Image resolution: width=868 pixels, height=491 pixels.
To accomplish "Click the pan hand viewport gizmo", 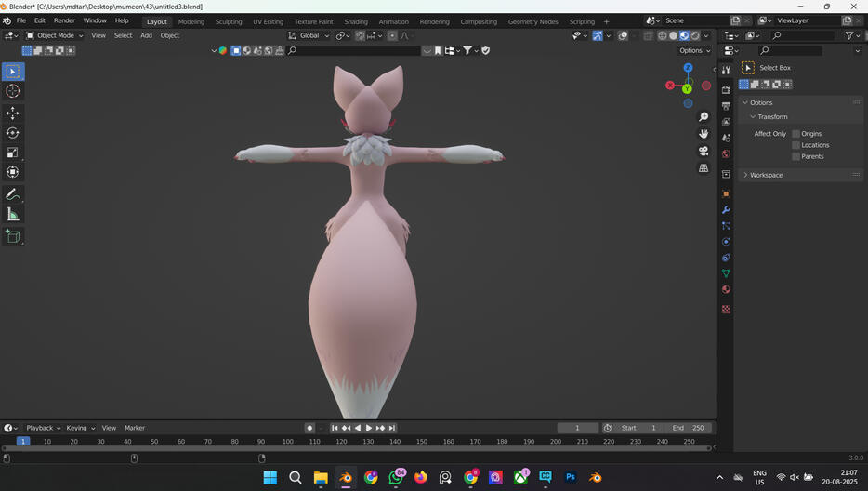I will point(704,134).
